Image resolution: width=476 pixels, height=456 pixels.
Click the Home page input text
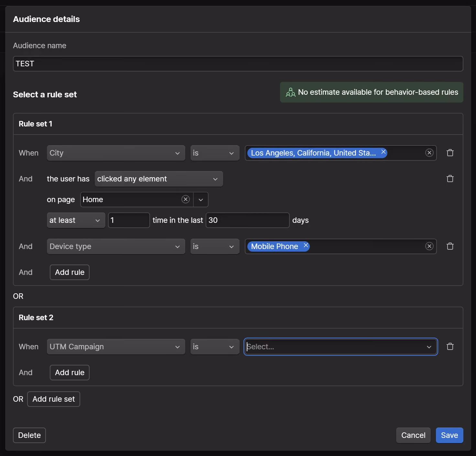coord(93,200)
